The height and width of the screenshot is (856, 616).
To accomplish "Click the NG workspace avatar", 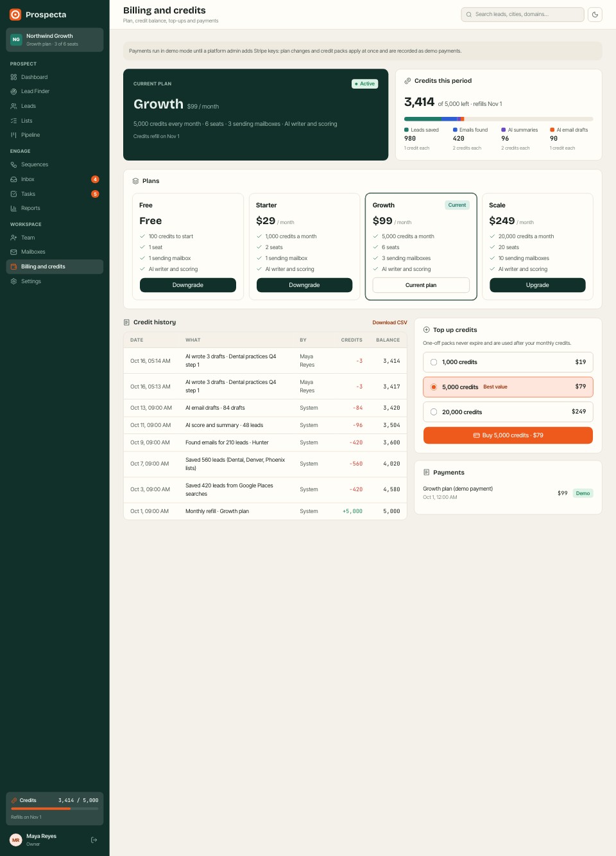I will [16, 40].
